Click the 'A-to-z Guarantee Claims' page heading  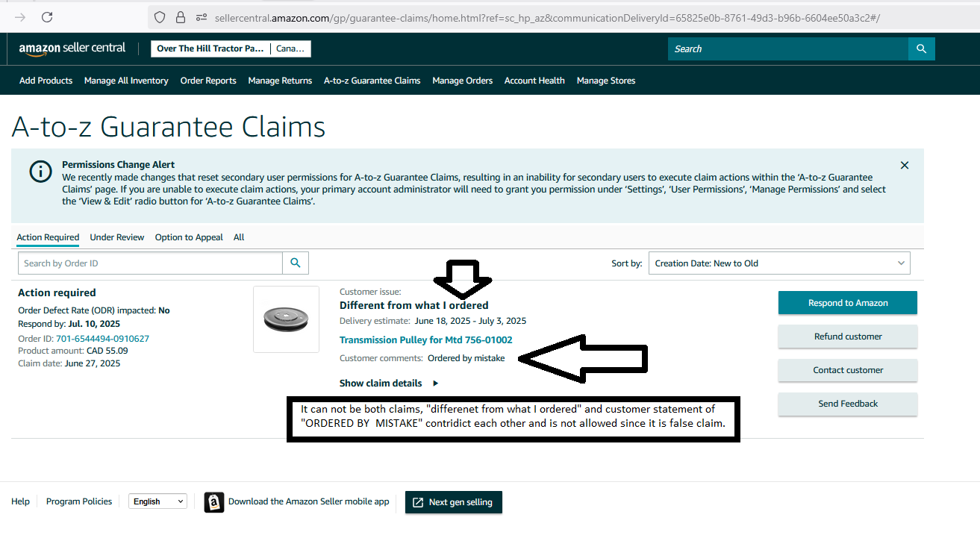[169, 128]
